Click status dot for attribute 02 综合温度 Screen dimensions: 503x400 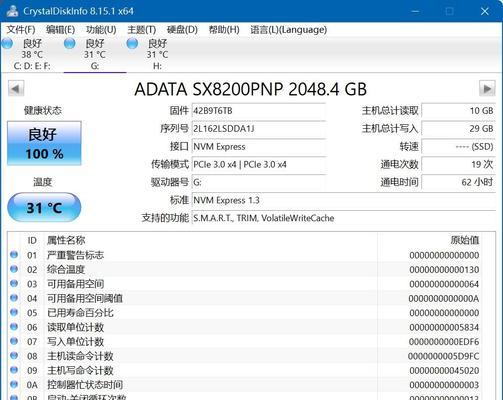click(x=14, y=269)
